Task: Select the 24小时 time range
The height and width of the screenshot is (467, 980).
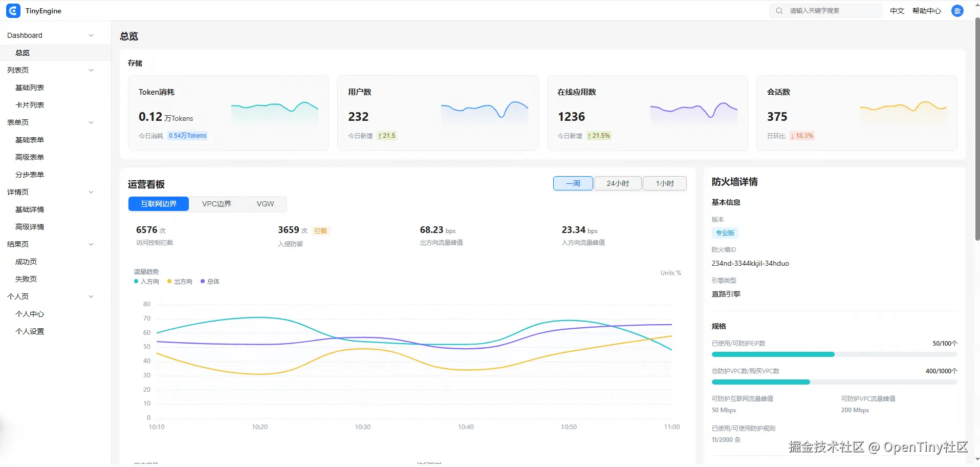Action: 618,183
